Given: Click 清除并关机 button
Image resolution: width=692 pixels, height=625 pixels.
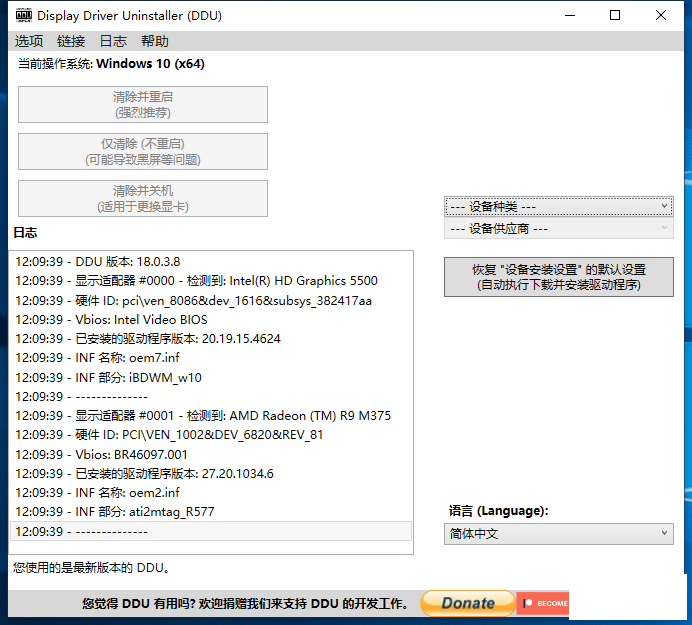Looking at the screenshot, I should point(143,198).
